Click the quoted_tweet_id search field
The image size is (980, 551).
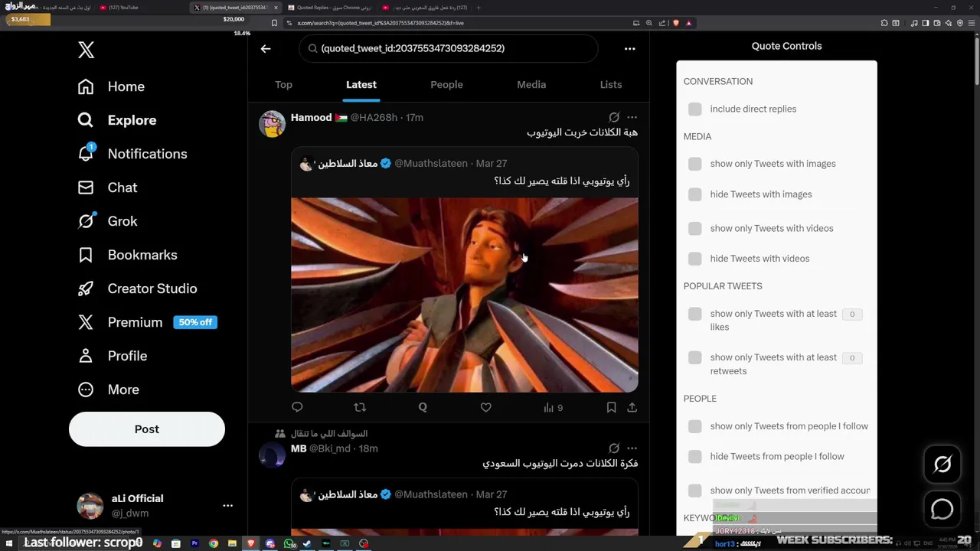[x=448, y=48]
